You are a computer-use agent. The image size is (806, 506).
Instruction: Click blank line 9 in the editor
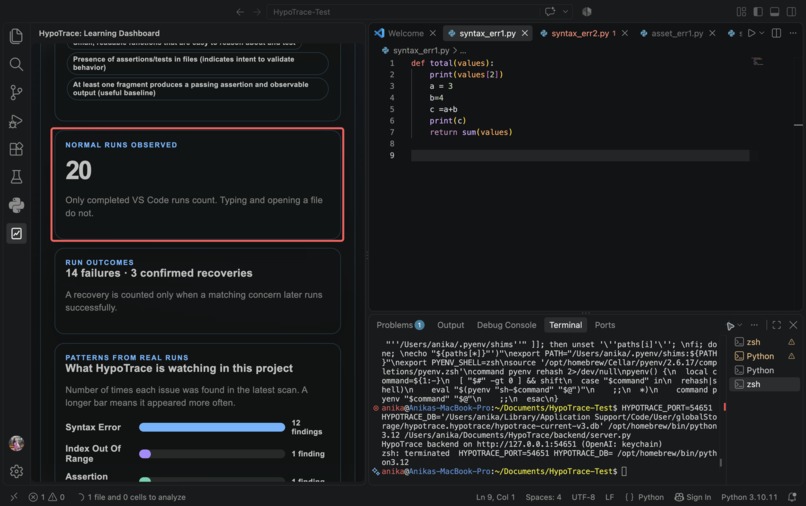pos(580,155)
